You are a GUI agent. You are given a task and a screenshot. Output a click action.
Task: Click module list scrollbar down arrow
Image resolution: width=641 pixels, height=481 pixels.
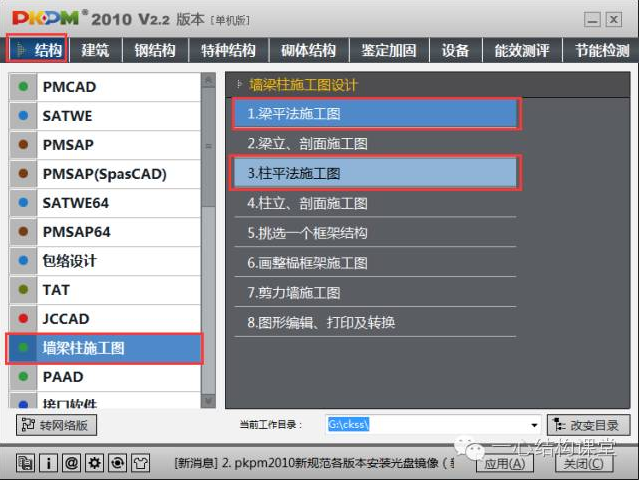208,400
